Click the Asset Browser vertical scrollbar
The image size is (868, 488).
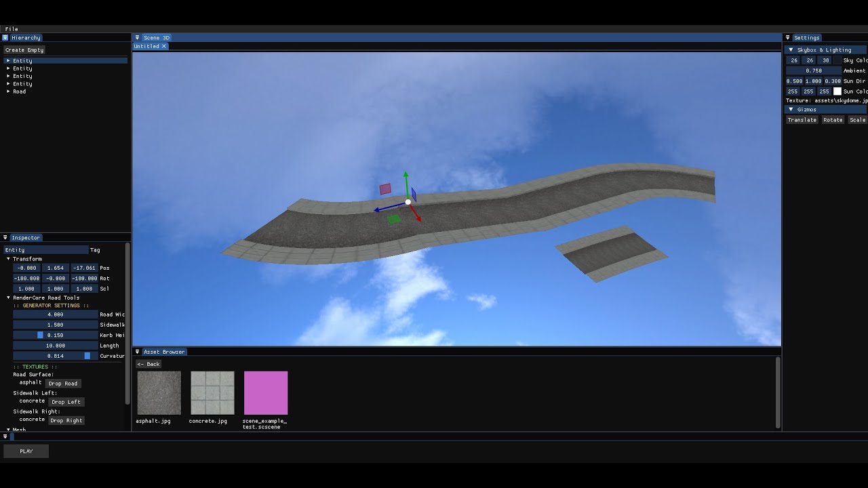pos(778,392)
